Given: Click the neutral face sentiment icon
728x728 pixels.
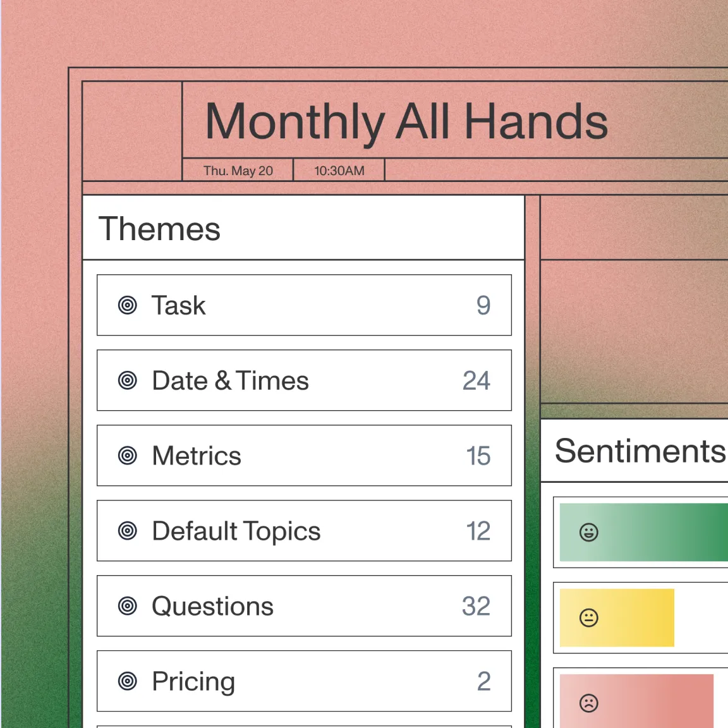Looking at the screenshot, I should [x=588, y=617].
